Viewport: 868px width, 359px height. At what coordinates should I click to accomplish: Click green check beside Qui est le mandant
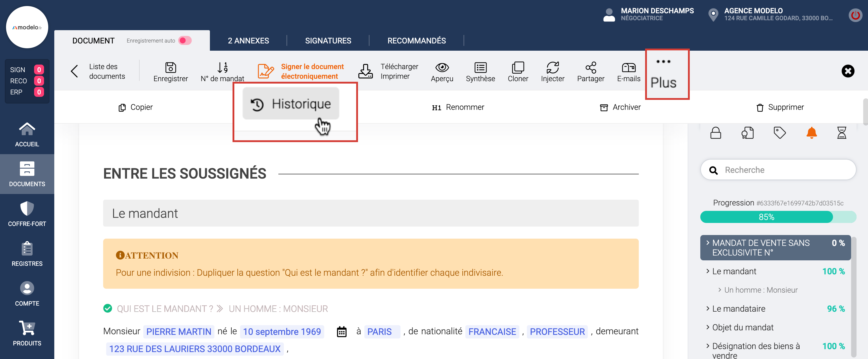point(107,308)
